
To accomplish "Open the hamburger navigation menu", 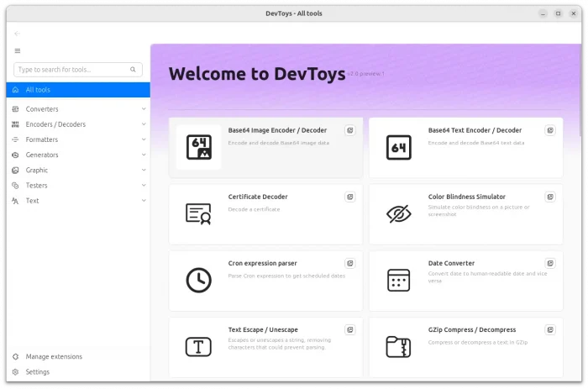I will point(17,50).
